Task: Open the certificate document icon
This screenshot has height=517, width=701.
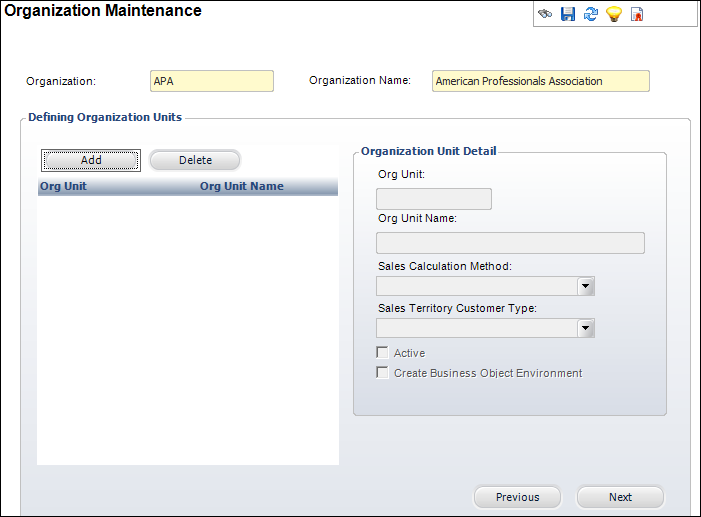Action: tap(637, 14)
